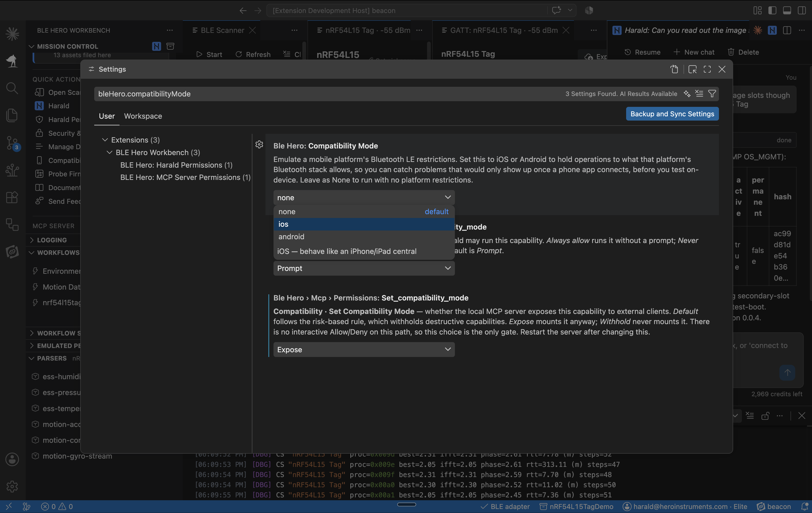Switch to the Workspace settings tab
Viewport: 812px width, 513px height.
pos(143,116)
